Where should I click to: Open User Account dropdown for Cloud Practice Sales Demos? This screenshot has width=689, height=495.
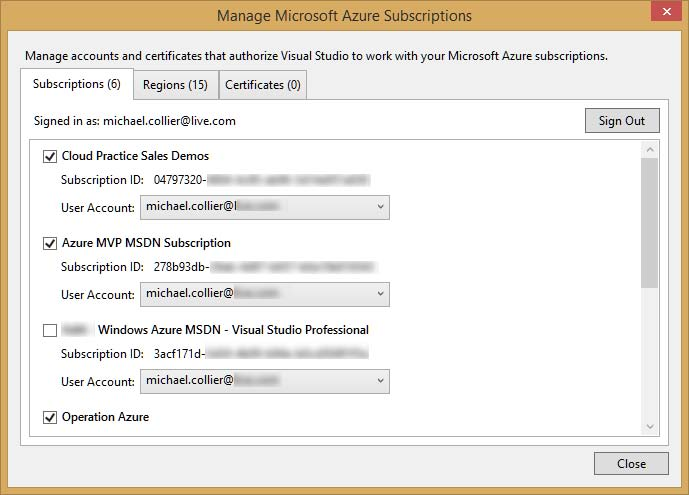point(264,207)
